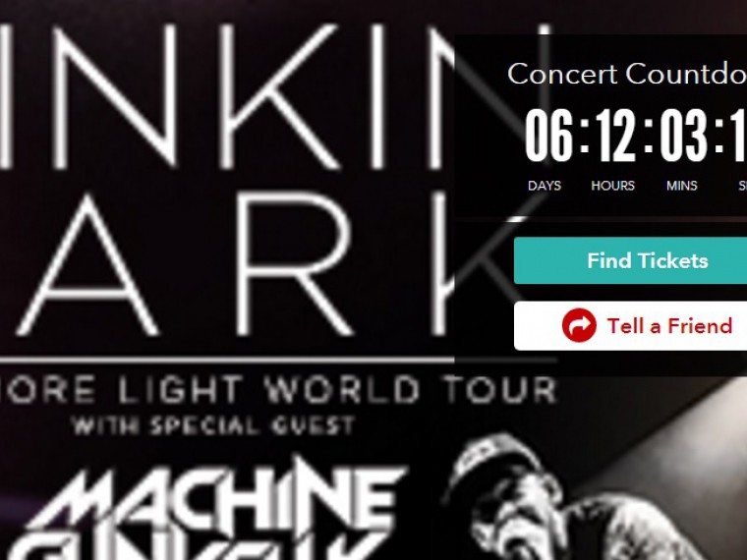Click the Find Tickets button

(630, 260)
